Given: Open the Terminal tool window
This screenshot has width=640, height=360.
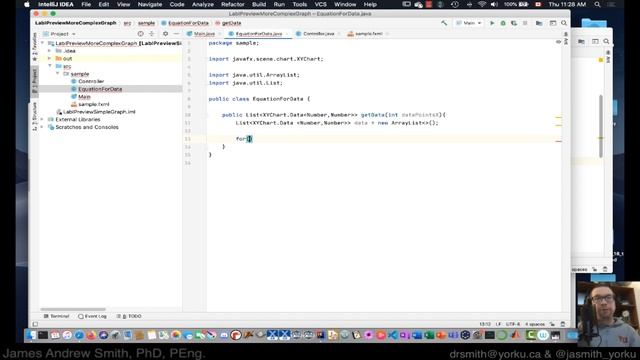Looking at the screenshot, I should (56, 316).
